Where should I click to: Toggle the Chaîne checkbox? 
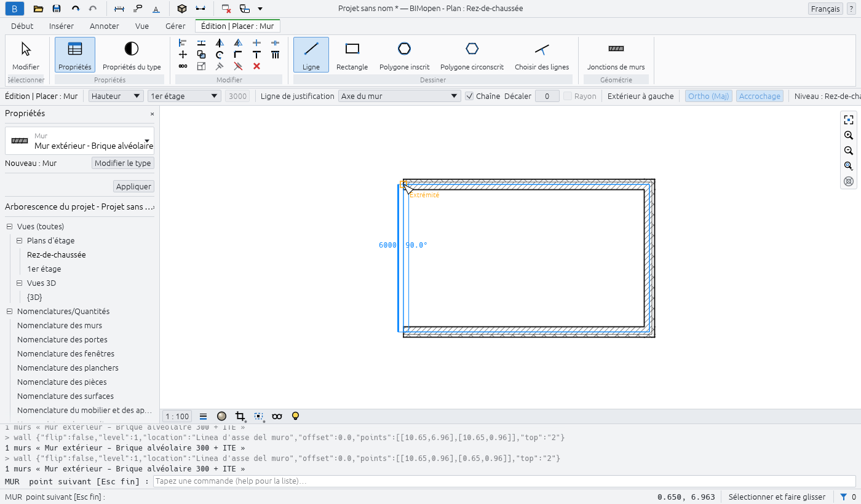469,96
